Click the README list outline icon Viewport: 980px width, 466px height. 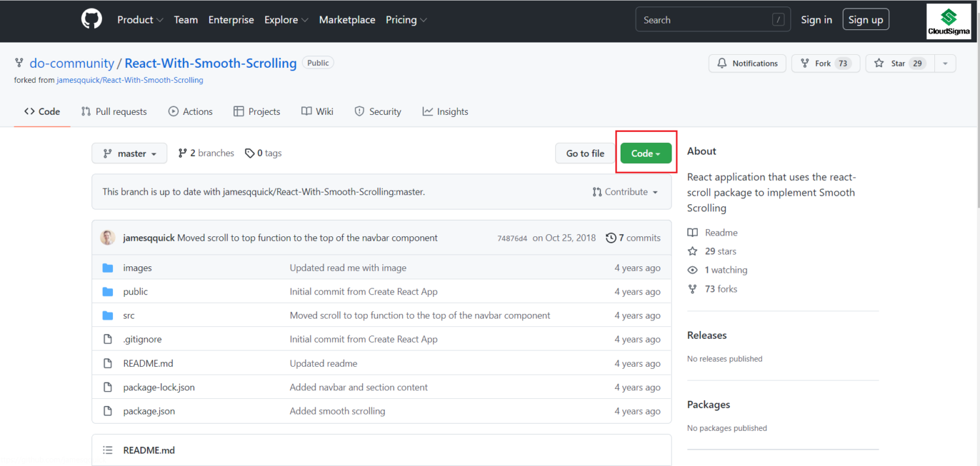[x=108, y=450]
